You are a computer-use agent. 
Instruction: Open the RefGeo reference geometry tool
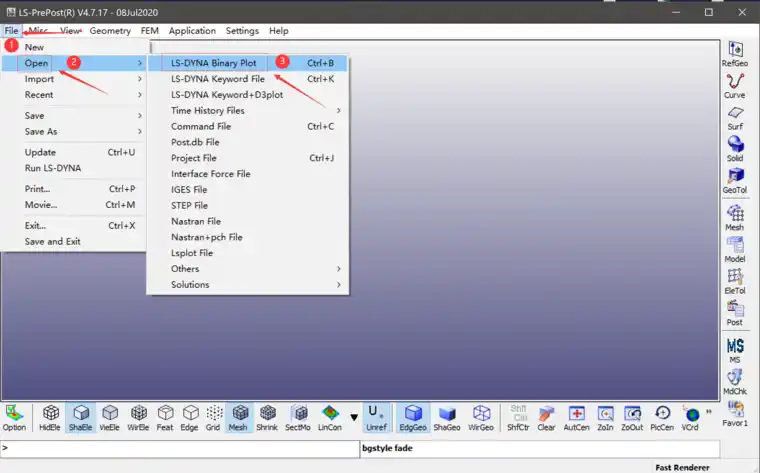point(735,54)
